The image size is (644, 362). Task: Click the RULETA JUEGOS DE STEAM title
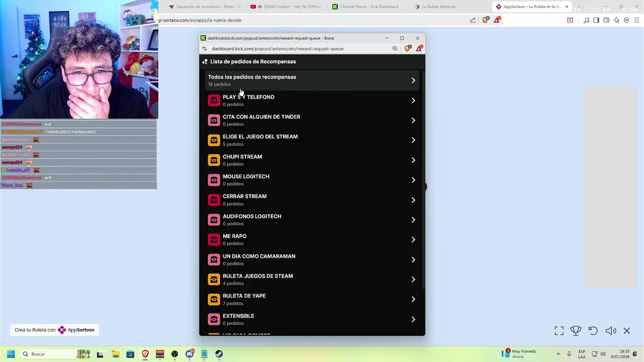[258, 276]
